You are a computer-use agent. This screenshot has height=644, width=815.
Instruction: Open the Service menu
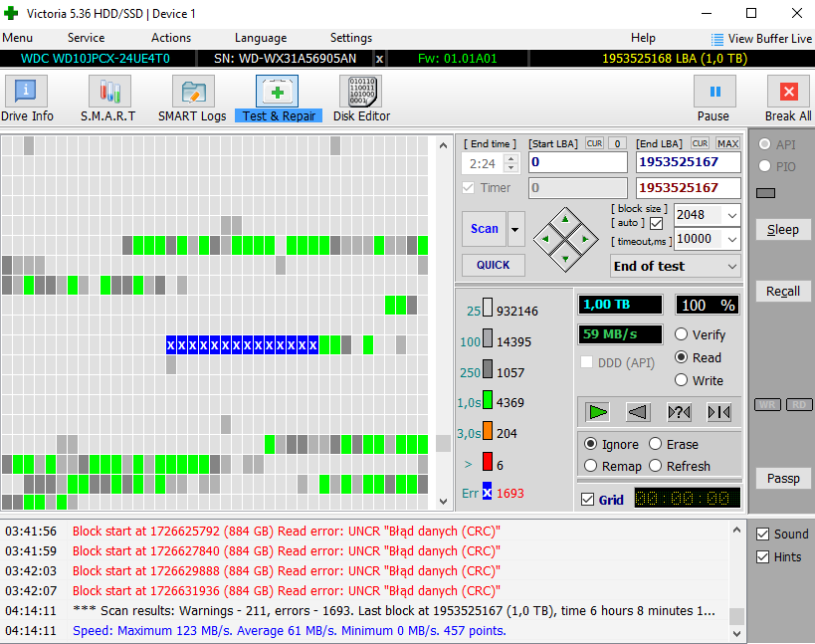click(86, 38)
